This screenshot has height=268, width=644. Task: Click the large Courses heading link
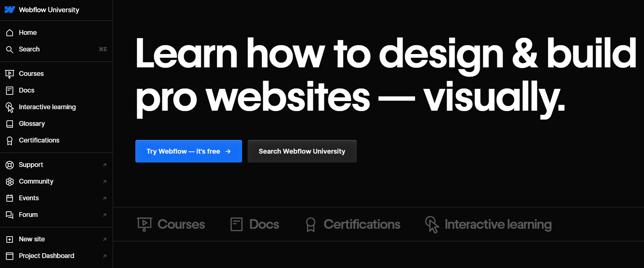181,224
